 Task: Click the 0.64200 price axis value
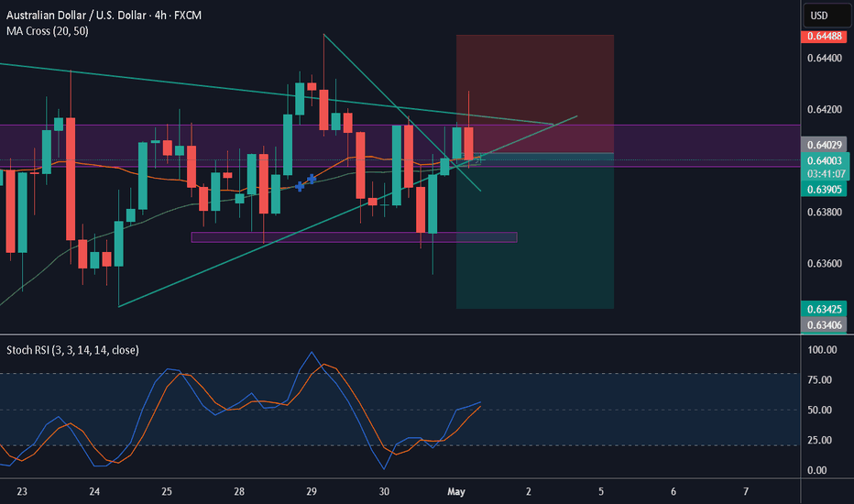pos(824,110)
